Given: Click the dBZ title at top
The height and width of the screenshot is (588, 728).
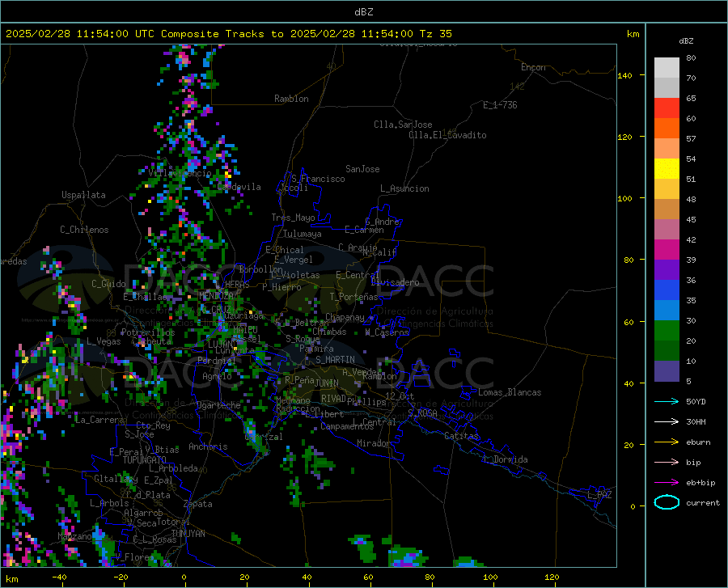Looking at the screenshot, I should click(363, 12).
